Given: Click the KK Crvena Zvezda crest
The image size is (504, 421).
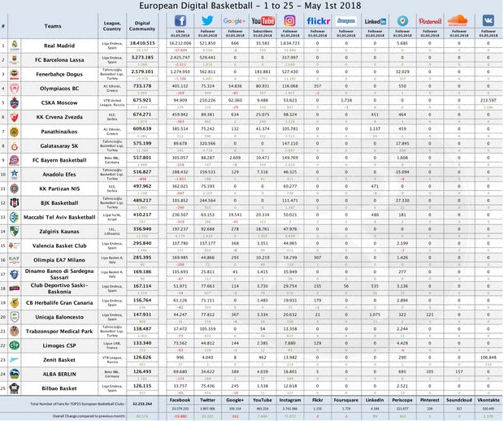Looking at the screenshot, I should pyautogui.click(x=15, y=117).
